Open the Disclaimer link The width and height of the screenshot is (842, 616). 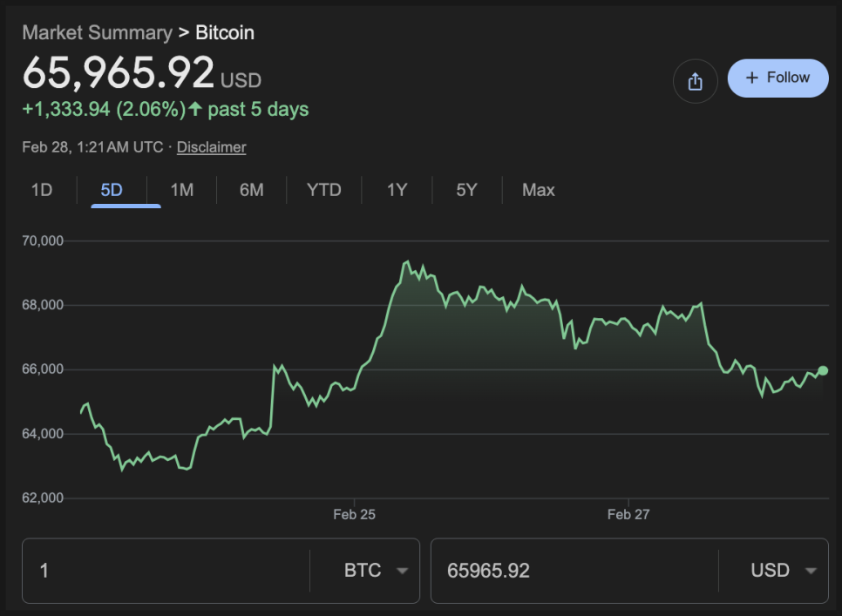(211, 147)
